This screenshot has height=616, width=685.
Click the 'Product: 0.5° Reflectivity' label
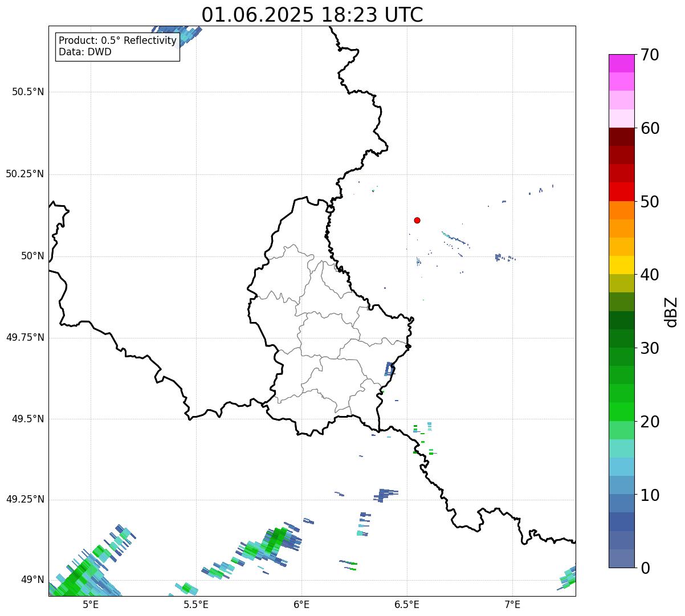click(x=117, y=41)
